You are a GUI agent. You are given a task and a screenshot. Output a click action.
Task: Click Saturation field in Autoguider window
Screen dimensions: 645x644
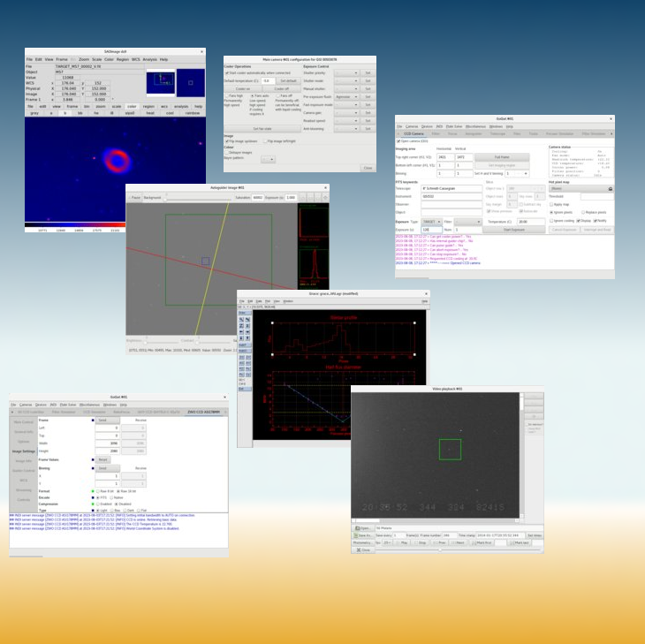tap(257, 198)
